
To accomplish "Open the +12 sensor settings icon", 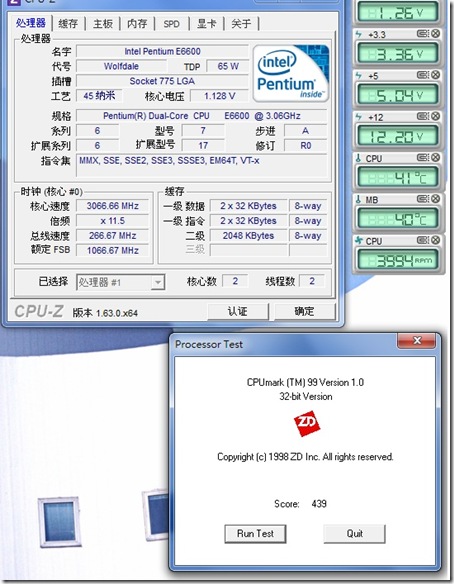I will coord(423,117).
